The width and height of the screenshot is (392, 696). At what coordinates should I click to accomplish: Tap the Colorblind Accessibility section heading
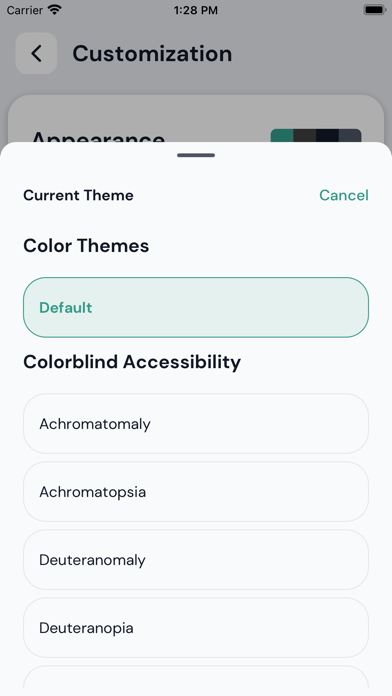[132, 362]
